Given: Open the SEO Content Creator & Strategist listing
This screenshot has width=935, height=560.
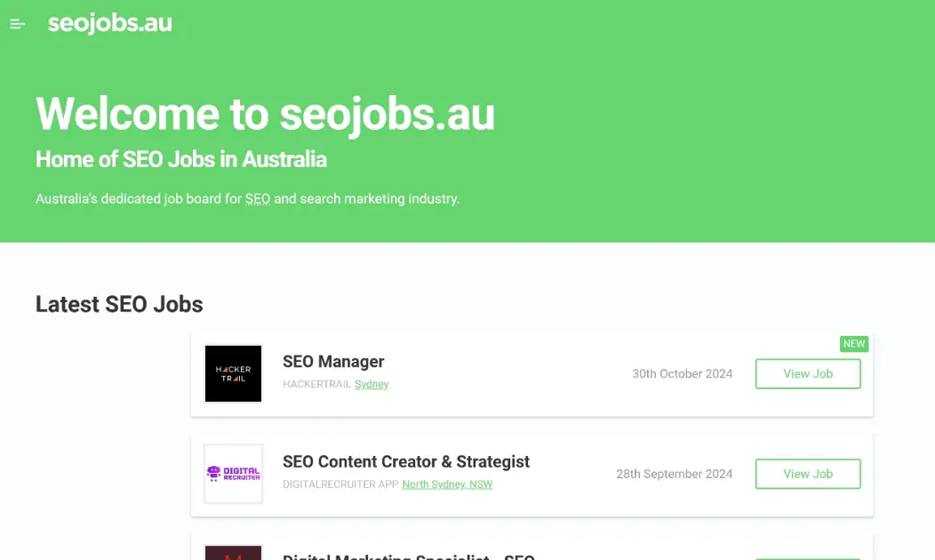Looking at the screenshot, I should tap(406, 461).
